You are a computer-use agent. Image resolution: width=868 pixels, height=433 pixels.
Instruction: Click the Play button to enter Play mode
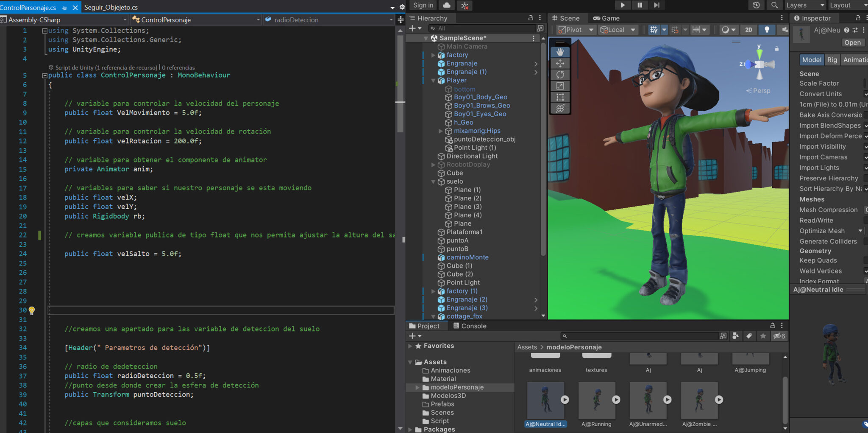622,5
